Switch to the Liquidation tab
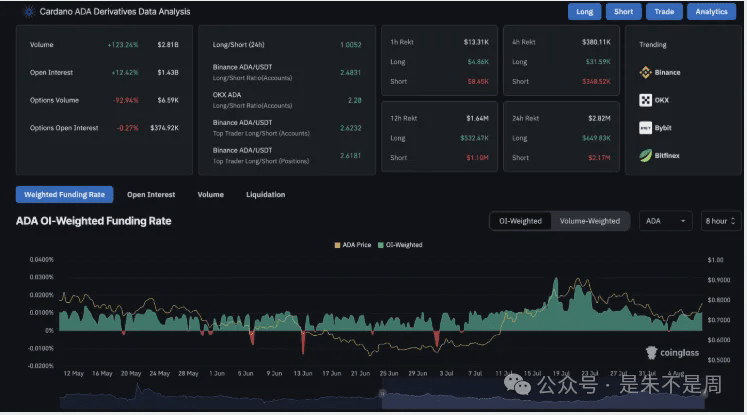Screen dimensions: 747x415 click(265, 194)
